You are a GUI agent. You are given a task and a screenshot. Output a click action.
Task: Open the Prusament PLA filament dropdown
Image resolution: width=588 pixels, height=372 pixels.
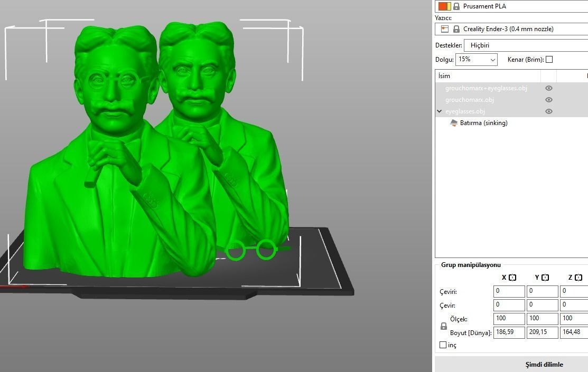[511, 6]
